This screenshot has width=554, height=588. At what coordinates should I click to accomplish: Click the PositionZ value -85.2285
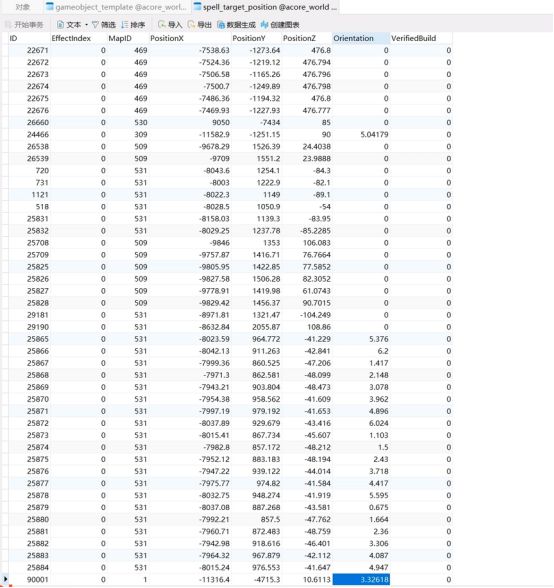pyautogui.click(x=315, y=231)
